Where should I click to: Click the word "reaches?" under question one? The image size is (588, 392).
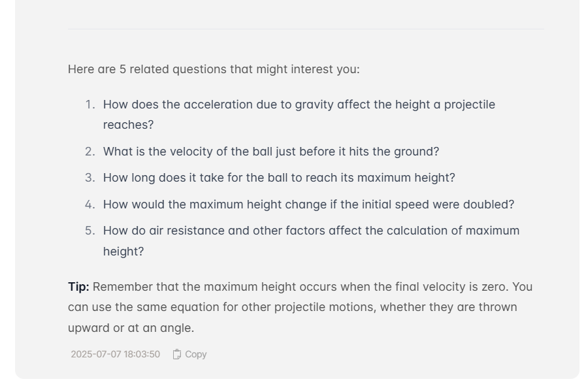[x=128, y=125]
